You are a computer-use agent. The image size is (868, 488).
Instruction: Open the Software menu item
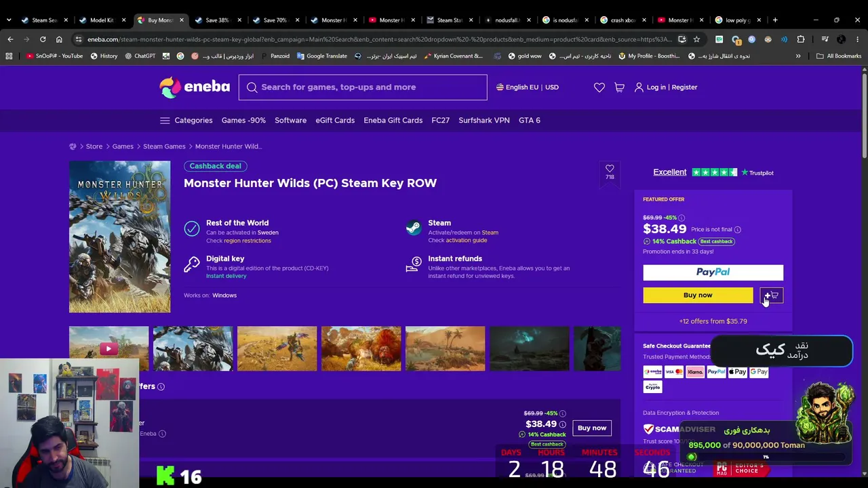point(290,121)
